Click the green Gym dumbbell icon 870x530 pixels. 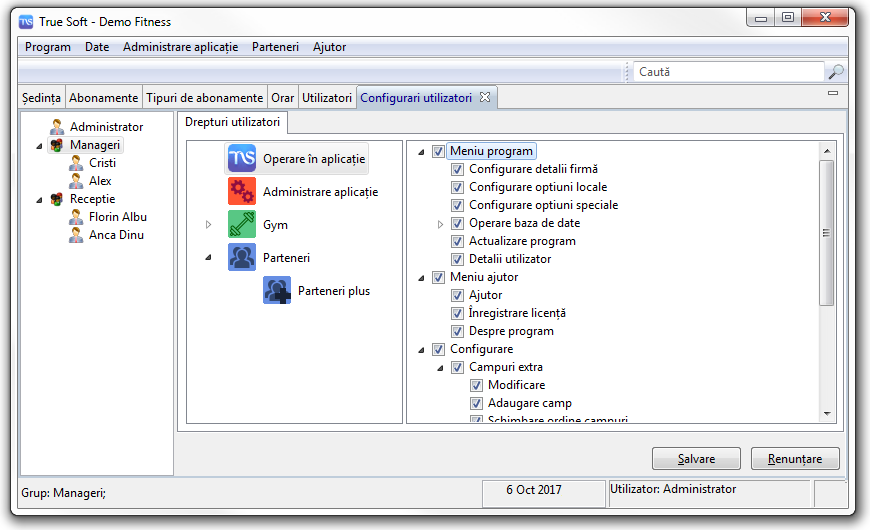[242, 225]
